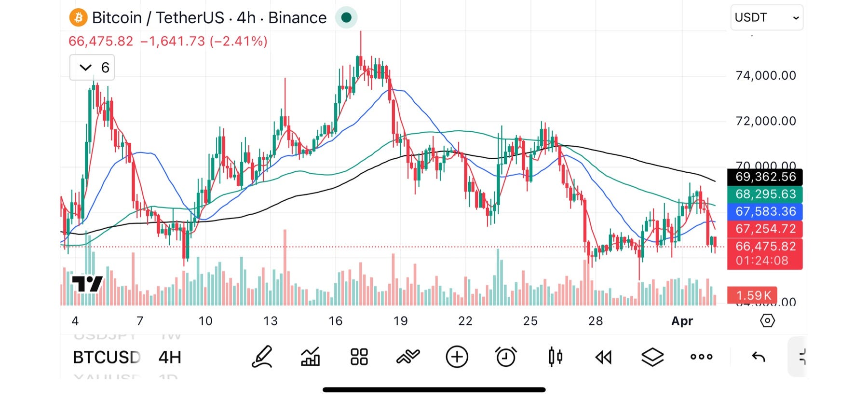Select the 4H timeframe label

(x=169, y=357)
